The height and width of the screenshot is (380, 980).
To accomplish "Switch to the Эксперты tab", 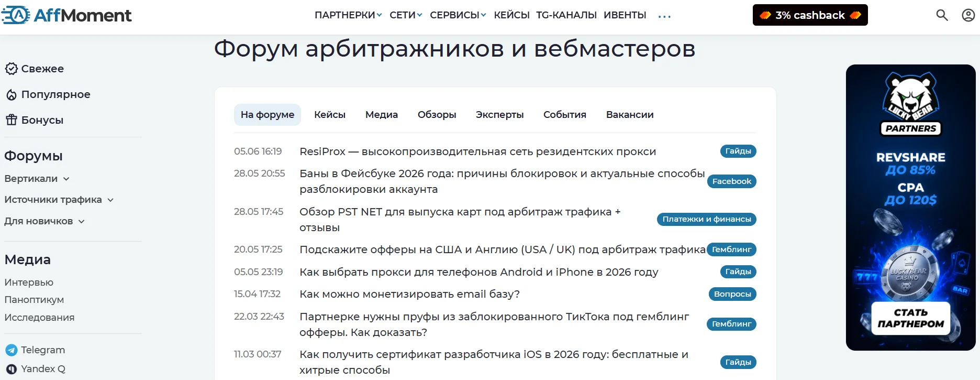I will click(500, 115).
